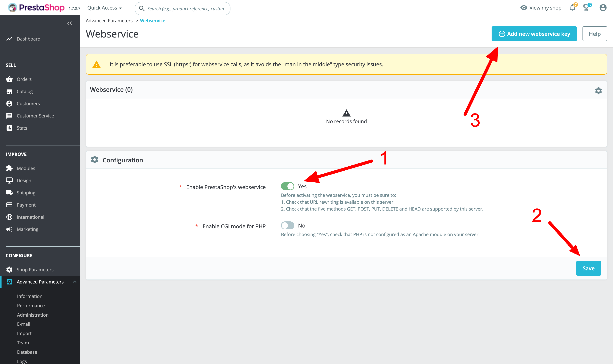This screenshot has height=364, width=613.
Task: Click the version 1.7.8.7 label
Action: click(x=74, y=9)
